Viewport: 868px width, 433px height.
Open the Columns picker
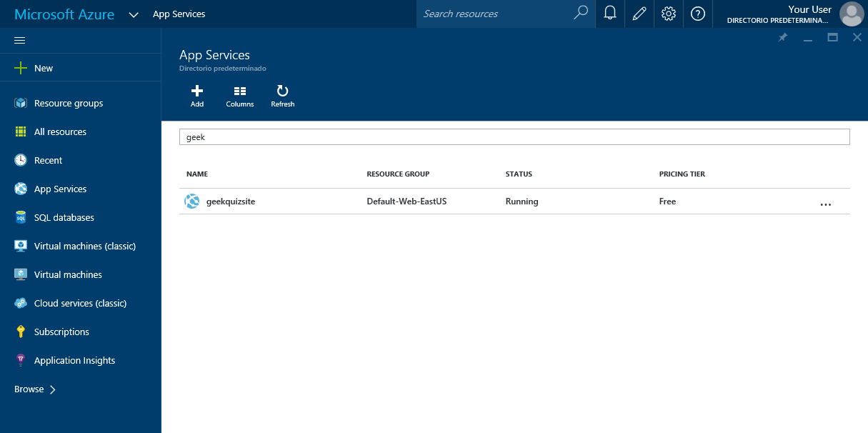click(x=239, y=96)
